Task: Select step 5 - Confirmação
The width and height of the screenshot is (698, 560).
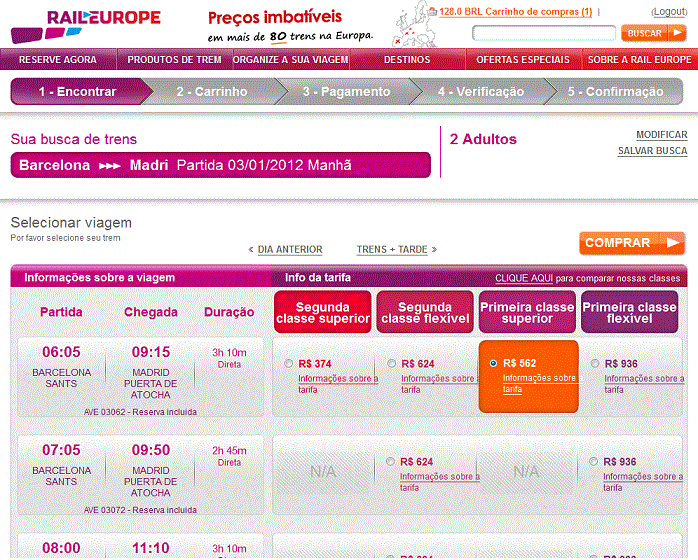Action: [615, 92]
